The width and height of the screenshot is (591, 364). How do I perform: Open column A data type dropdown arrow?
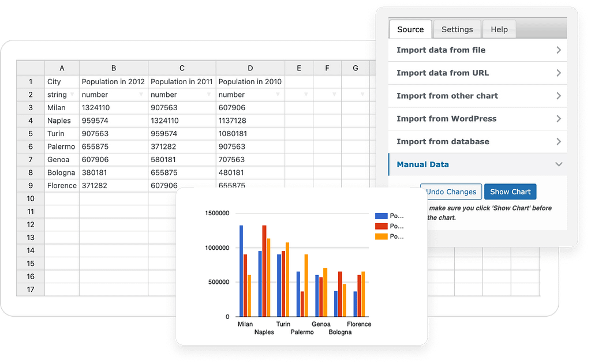point(73,95)
